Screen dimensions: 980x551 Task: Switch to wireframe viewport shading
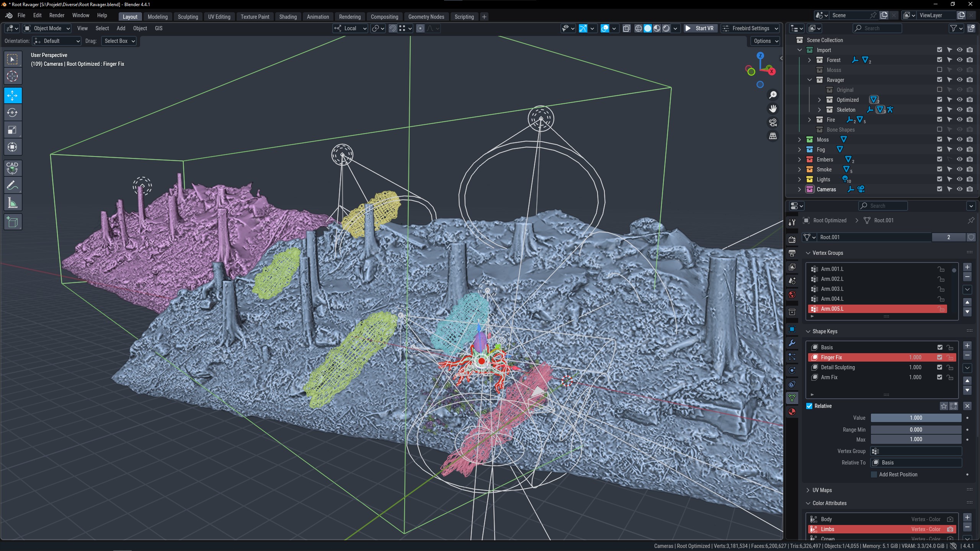(x=639, y=28)
